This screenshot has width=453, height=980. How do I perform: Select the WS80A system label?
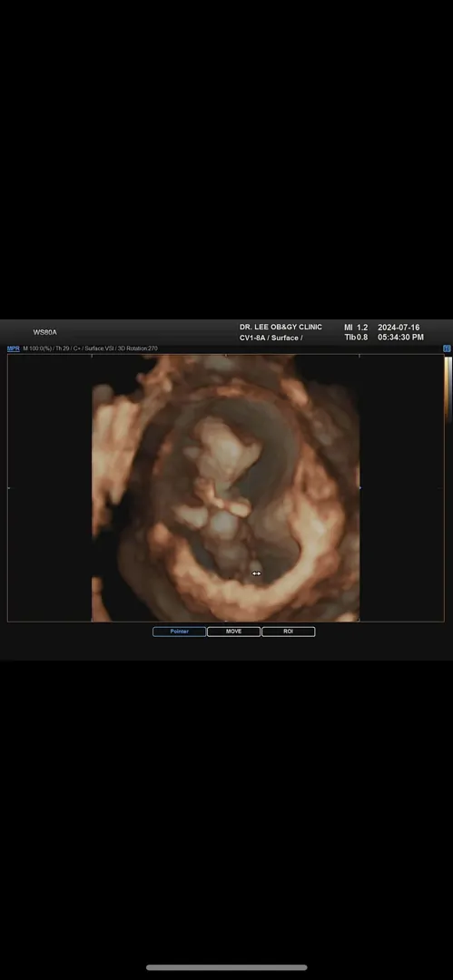click(45, 332)
